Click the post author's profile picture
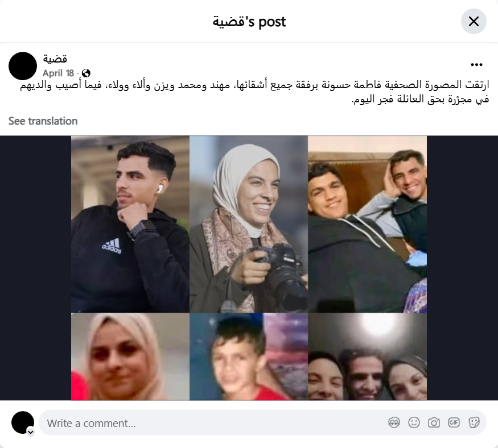This screenshot has height=448, width=498. point(23,66)
